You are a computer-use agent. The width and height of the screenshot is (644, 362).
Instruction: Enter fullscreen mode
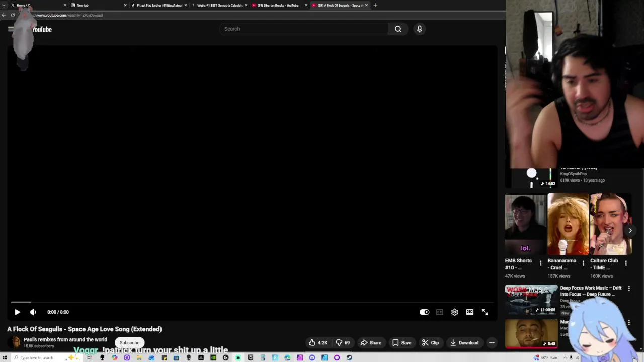pyautogui.click(x=485, y=312)
